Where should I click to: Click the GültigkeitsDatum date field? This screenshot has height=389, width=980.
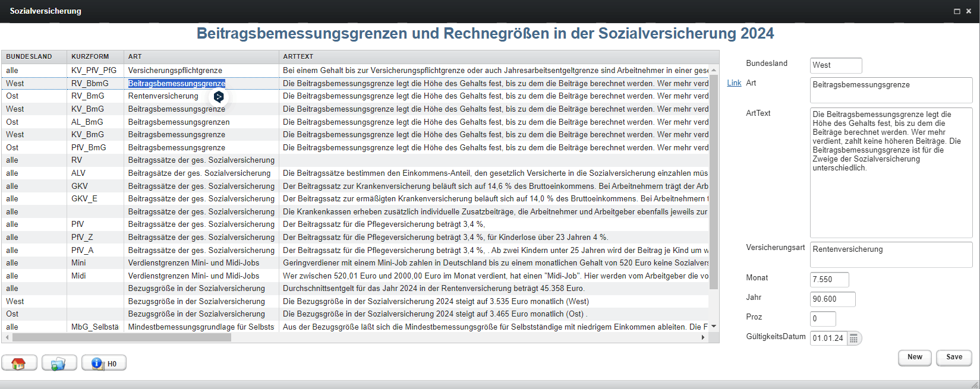click(828, 338)
